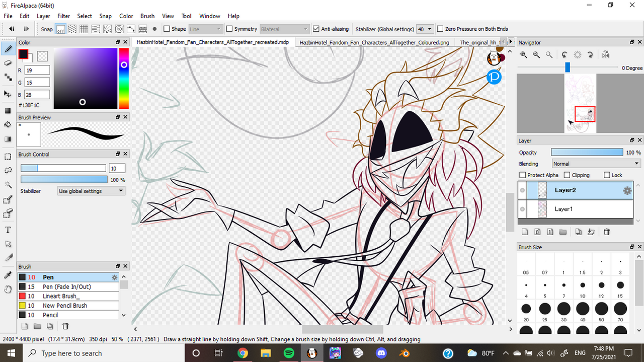644x362 pixels.
Task: Enable the Clipping checkbox
Action: [567, 175]
